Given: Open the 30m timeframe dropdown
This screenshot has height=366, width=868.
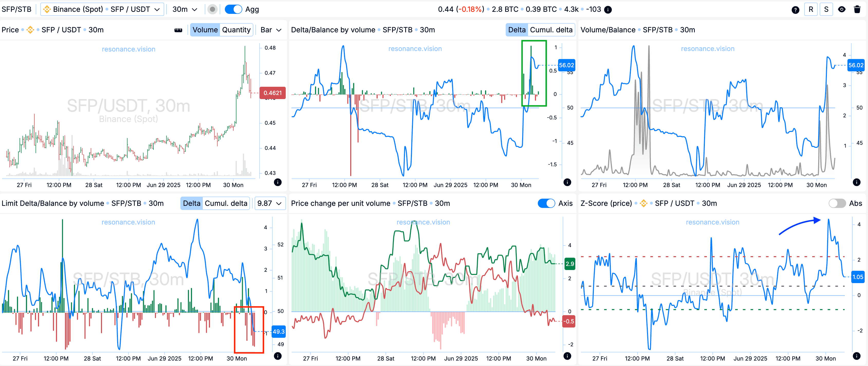Looking at the screenshot, I should (185, 9).
